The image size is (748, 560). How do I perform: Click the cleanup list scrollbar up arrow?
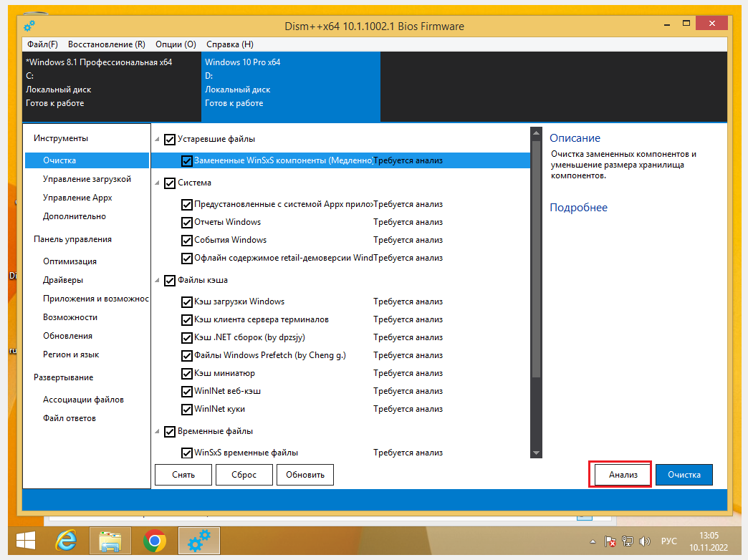[536, 133]
